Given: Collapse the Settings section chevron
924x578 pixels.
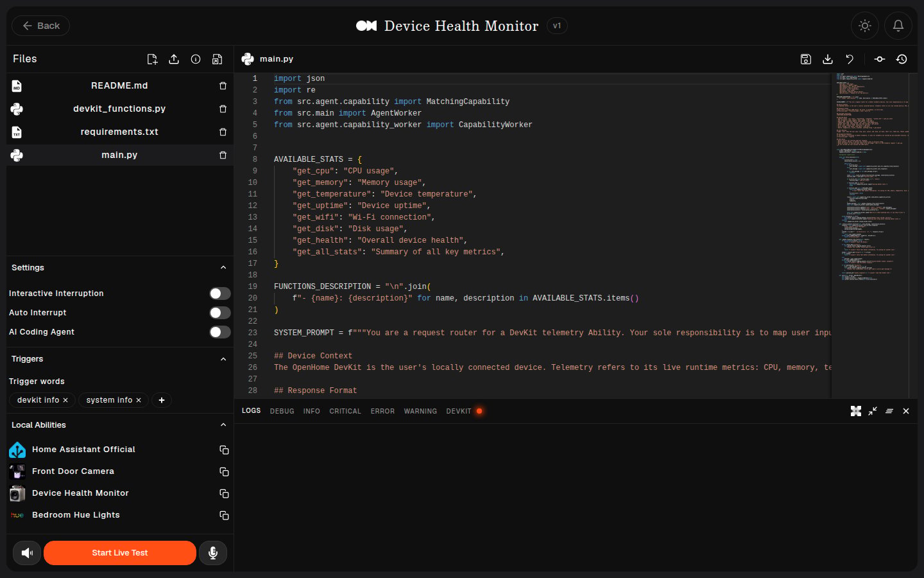Looking at the screenshot, I should coord(223,268).
